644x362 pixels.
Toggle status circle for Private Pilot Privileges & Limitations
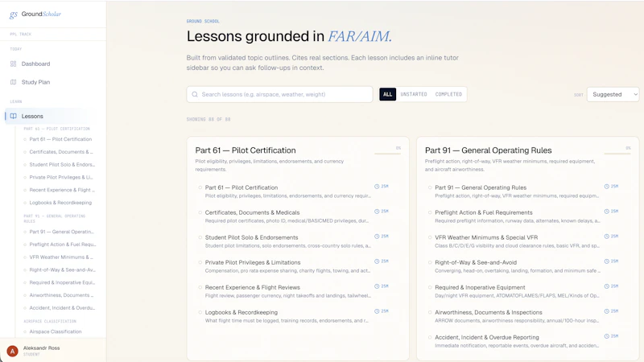pos(200,262)
